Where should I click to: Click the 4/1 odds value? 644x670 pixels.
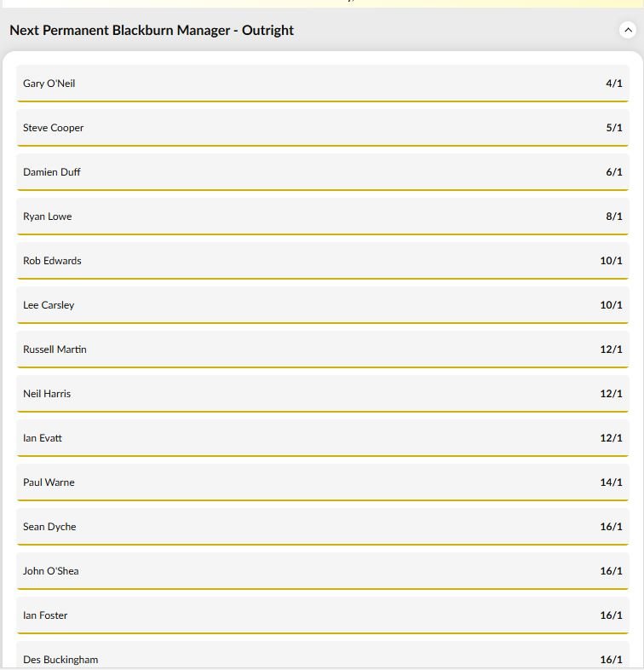(613, 84)
